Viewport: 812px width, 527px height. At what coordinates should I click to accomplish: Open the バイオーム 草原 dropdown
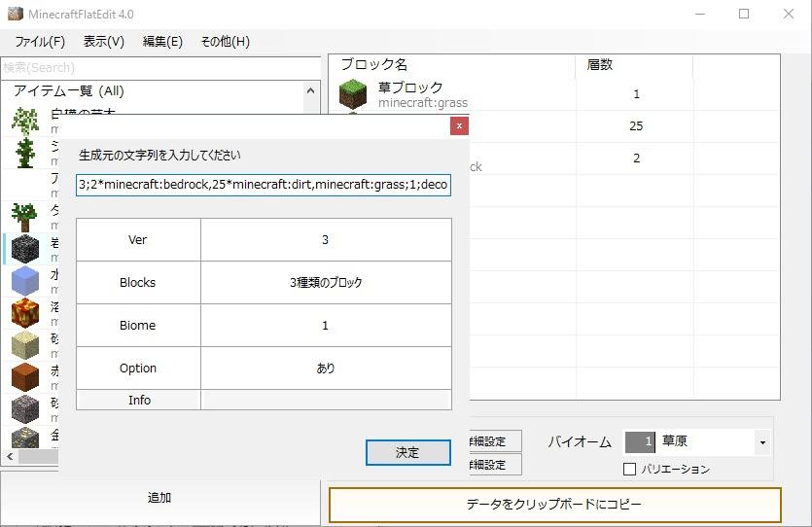pyautogui.click(x=762, y=442)
